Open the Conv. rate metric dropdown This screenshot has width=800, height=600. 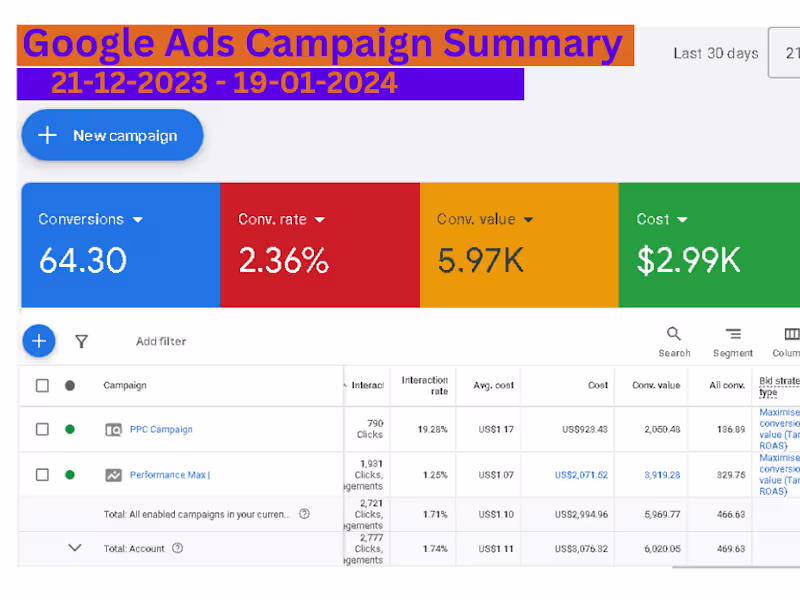coord(281,219)
